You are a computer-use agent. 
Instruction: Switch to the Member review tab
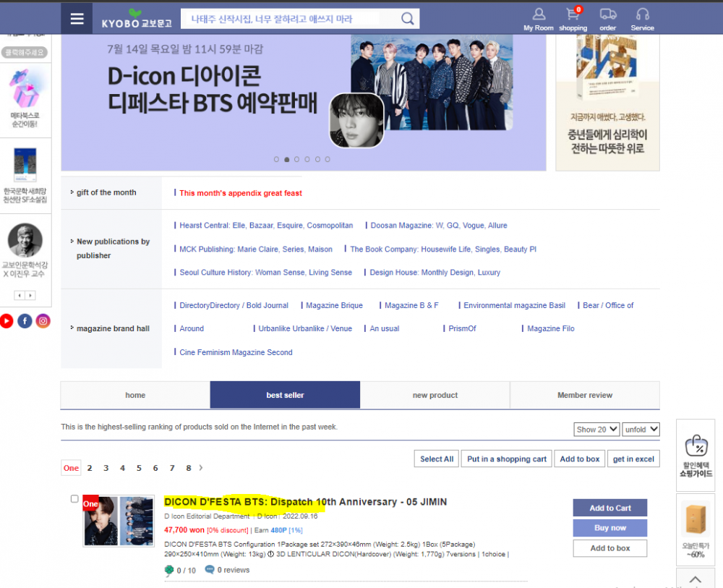click(585, 395)
